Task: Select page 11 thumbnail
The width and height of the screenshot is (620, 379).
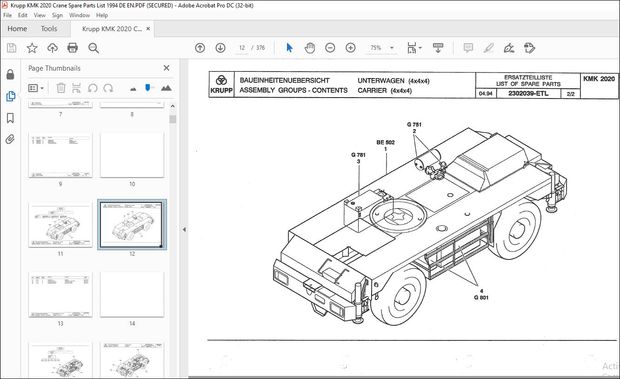Action: pos(60,225)
